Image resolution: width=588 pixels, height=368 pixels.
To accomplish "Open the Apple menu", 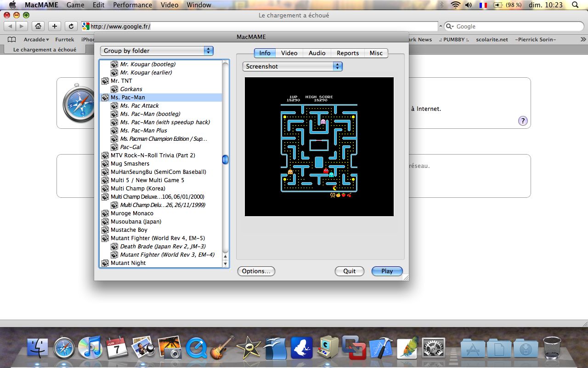I will (x=12, y=5).
